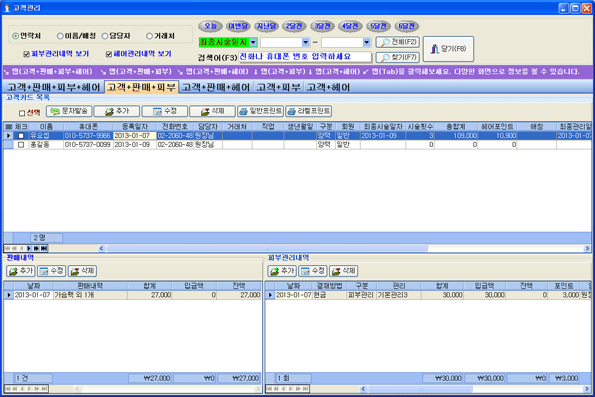Click the 일반프린트 print button
This screenshot has width=595, height=397.
[260, 111]
